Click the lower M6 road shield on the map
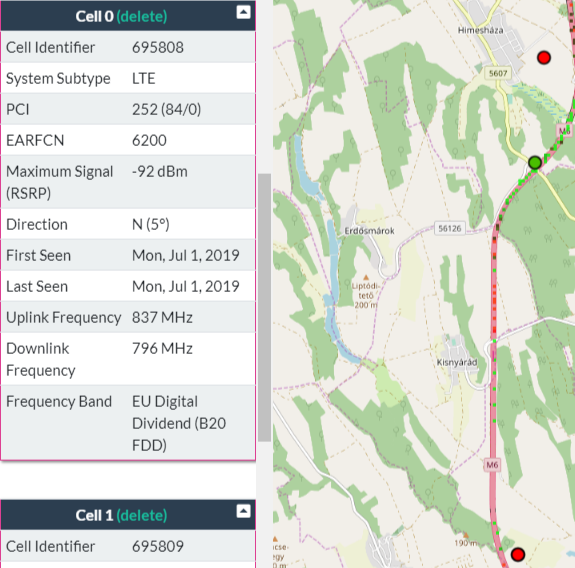This screenshot has width=575, height=568. click(492, 465)
